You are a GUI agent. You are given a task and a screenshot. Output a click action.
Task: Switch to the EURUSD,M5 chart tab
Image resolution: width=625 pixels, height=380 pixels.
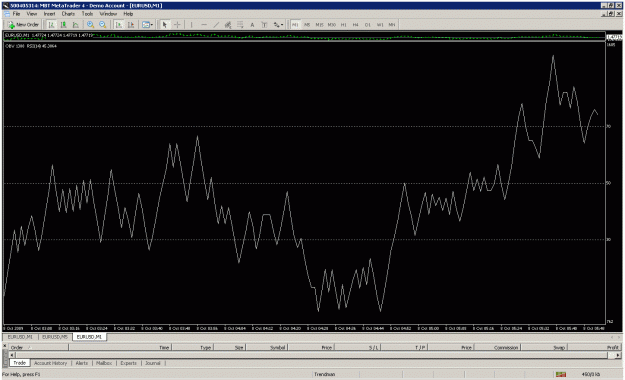(55, 337)
